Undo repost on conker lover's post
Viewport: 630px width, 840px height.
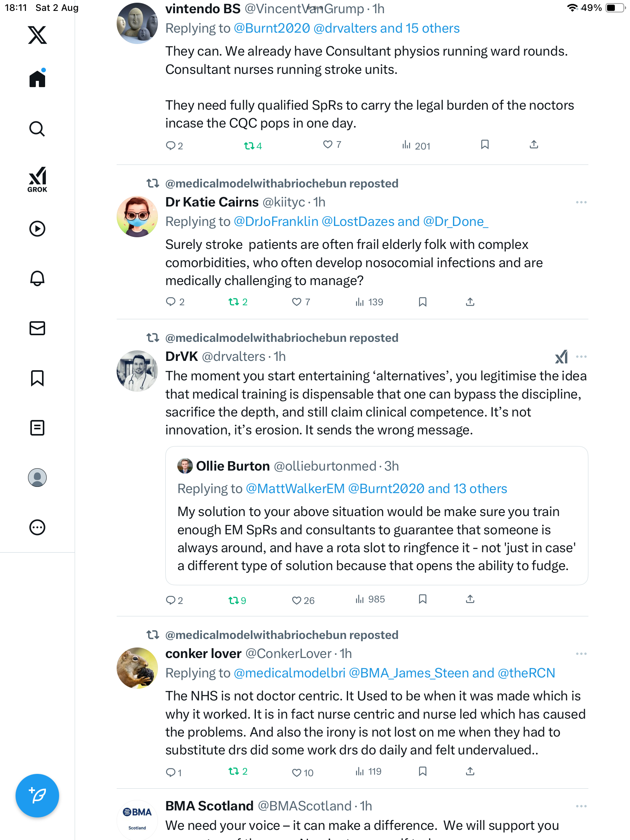tap(234, 771)
